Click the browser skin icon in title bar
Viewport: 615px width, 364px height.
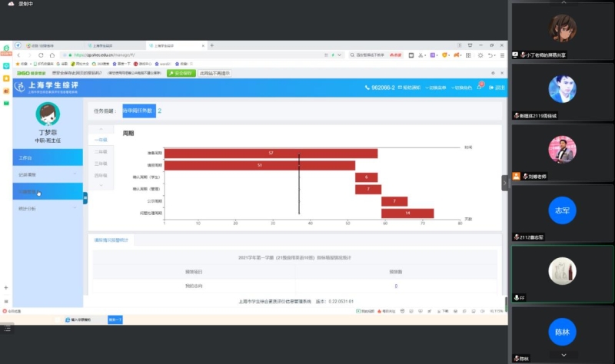point(470,45)
